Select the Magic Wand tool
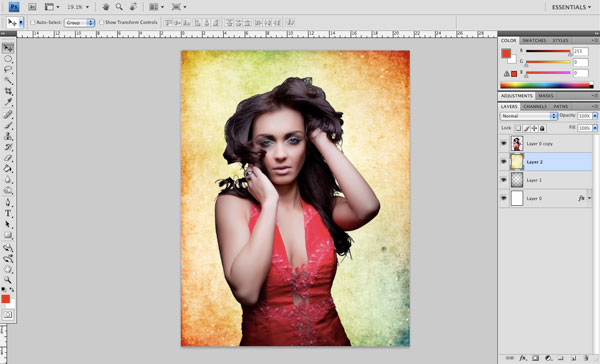 [x=8, y=80]
